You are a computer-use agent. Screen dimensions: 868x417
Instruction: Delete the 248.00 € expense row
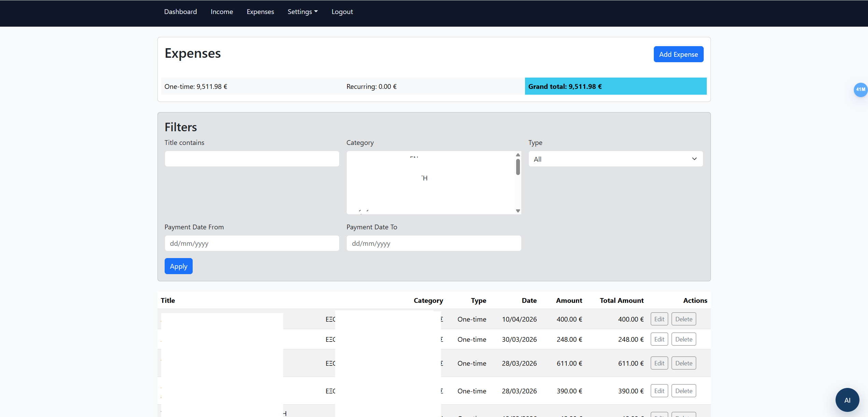(684, 339)
